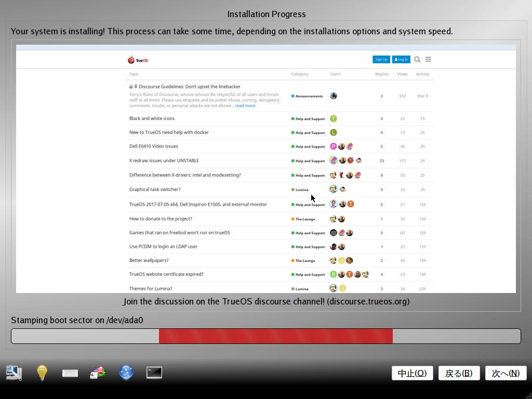
Task: Open the on-screen keyboard icon
Action: [70, 373]
